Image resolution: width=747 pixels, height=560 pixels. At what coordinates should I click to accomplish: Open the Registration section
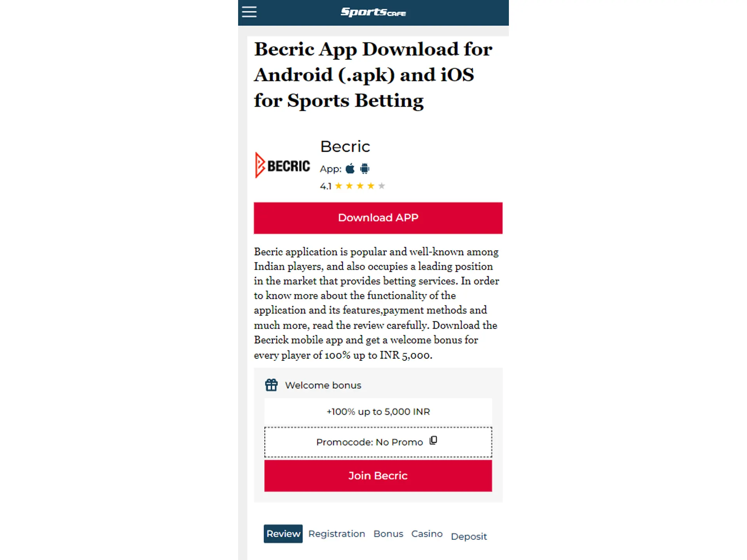tap(337, 534)
